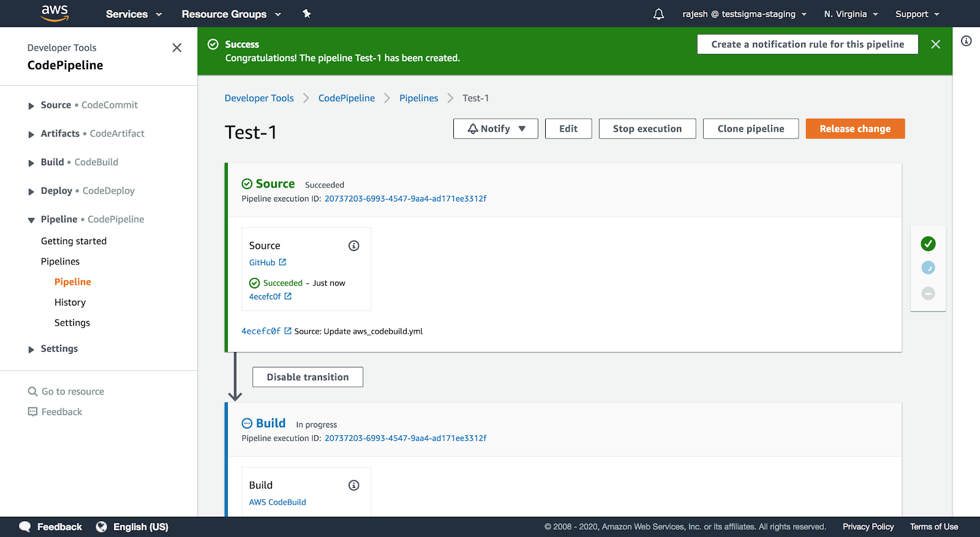Click the AWS logo home icon
The height and width of the screenshot is (537, 980).
(55, 13)
